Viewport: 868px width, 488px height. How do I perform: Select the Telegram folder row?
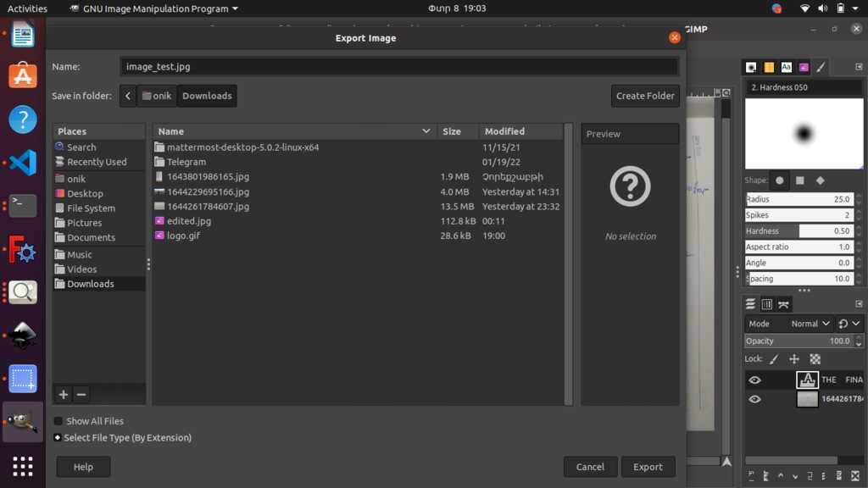pyautogui.click(x=358, y=162)
